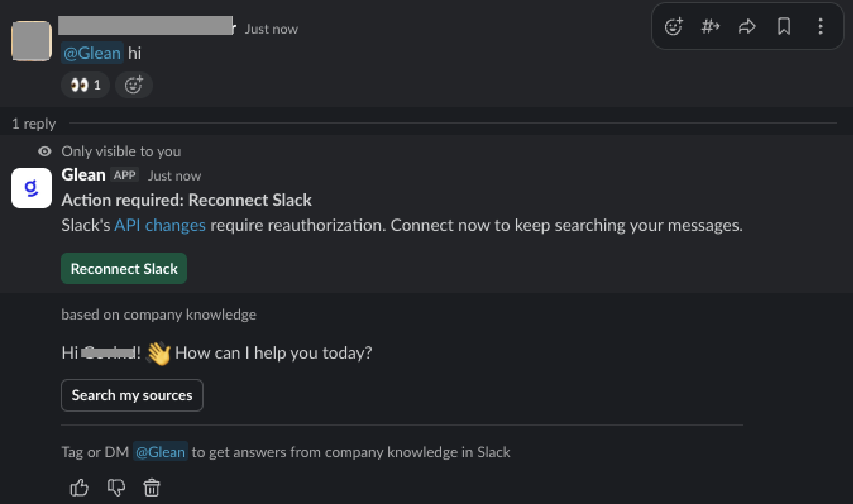
Task: Give the Glean answer a thumbs up
Action: (79, 488)
